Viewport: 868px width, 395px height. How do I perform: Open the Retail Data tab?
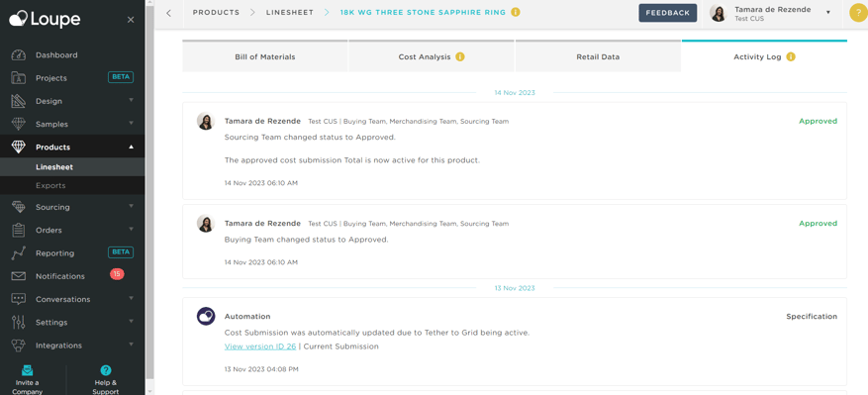(598, 56)
